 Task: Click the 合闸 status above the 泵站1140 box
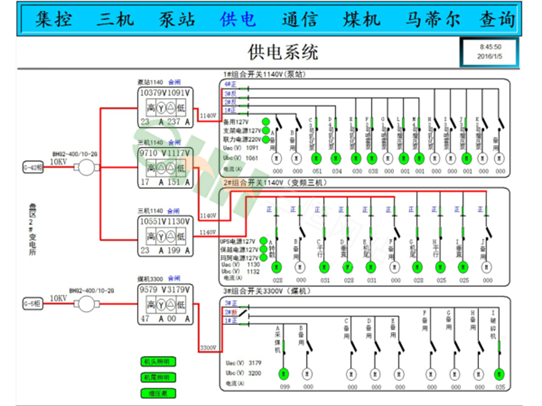[x=174, y=82]
